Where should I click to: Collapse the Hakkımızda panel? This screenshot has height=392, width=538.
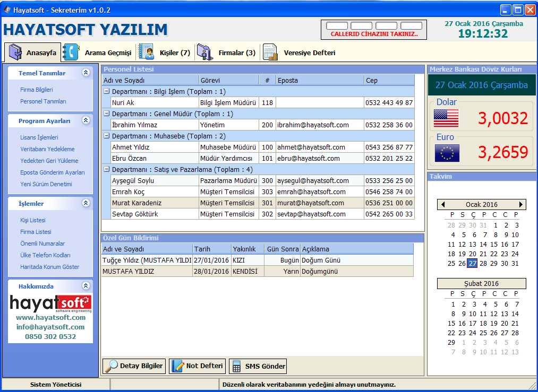[86, 286]
